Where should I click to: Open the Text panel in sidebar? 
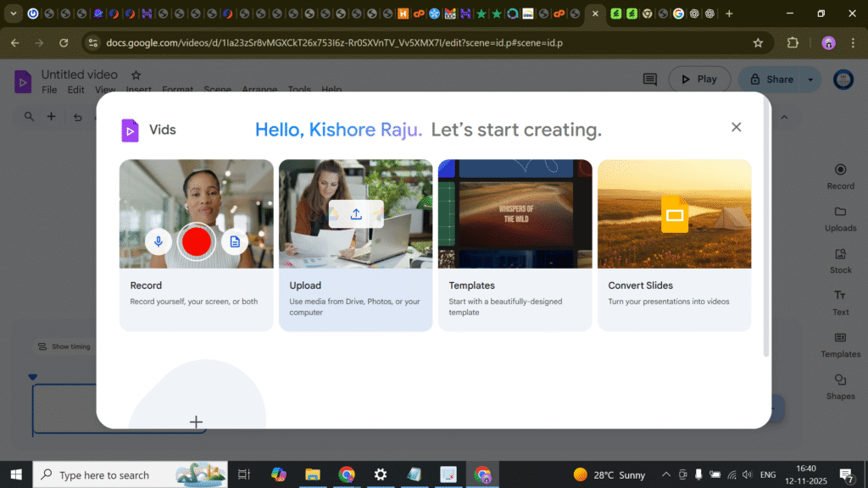(840, 302)
